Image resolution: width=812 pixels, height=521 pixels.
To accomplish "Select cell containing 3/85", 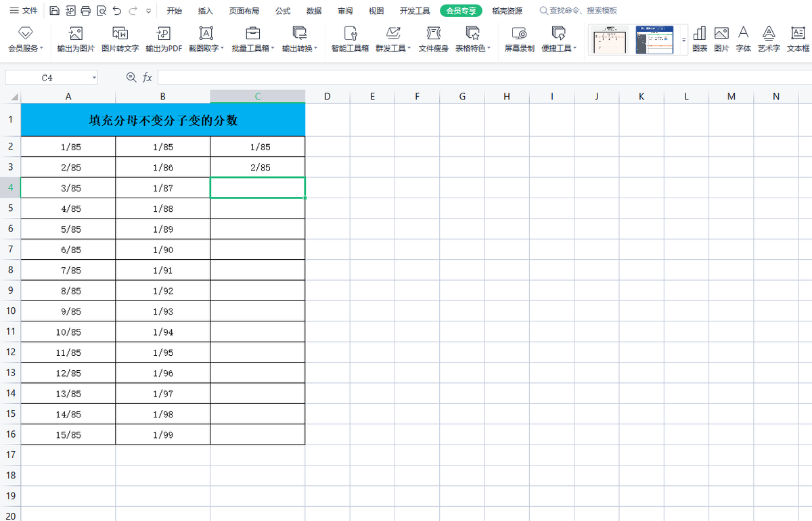I will (x=68, y=187).
